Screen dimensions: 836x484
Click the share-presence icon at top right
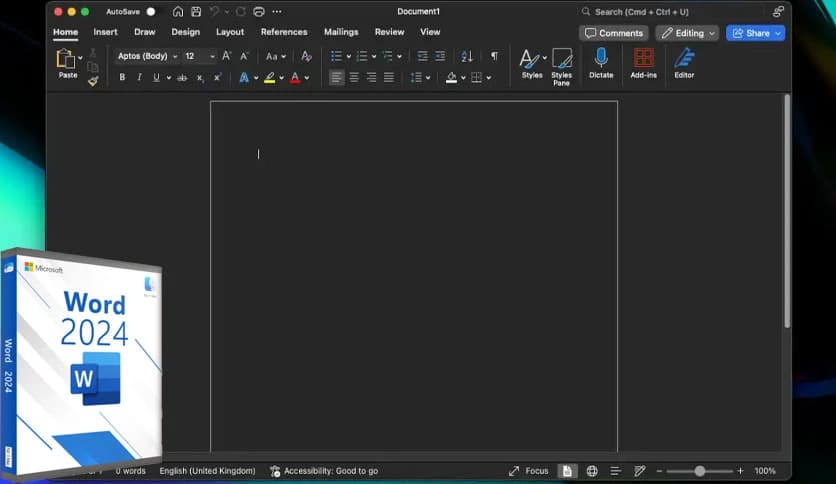coord(778,12)
